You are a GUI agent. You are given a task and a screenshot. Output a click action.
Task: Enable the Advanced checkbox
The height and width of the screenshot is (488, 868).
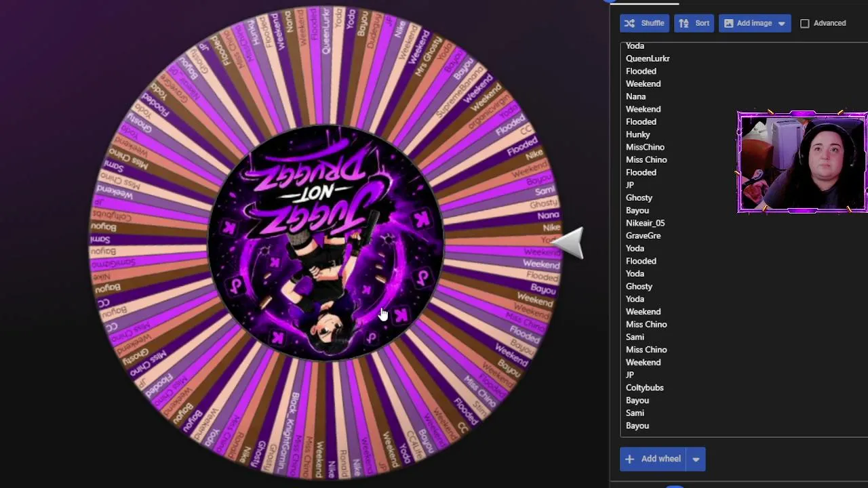[805, 24]
